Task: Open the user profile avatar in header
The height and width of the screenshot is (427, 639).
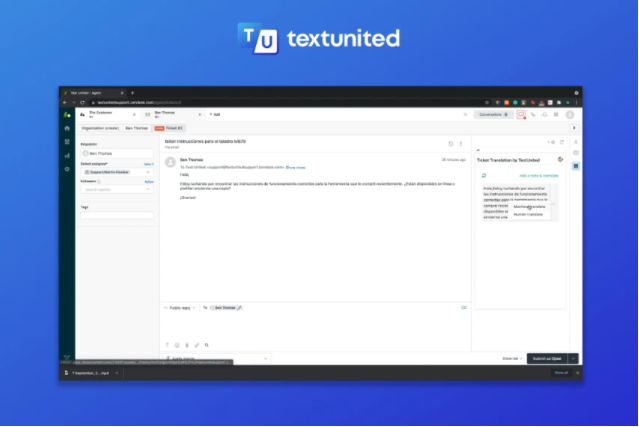Action: (570, 115)
